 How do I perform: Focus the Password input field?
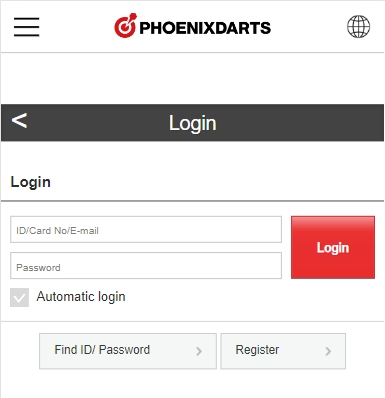(146, 266)
